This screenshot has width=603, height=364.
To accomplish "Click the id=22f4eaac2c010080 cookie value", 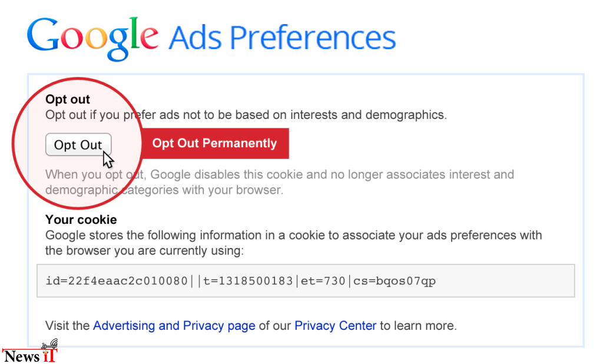I will pyautogui.click(x=117, y=281).
